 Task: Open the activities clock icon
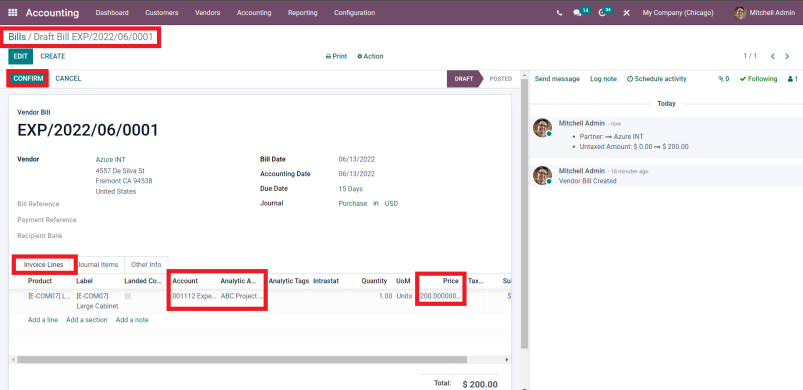click(x=602, y=13)
